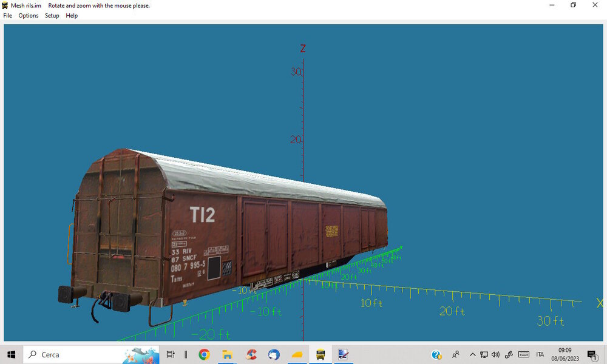607x364 pixels.
Task: Open Task View from taskbar
Action: [171, 354]
